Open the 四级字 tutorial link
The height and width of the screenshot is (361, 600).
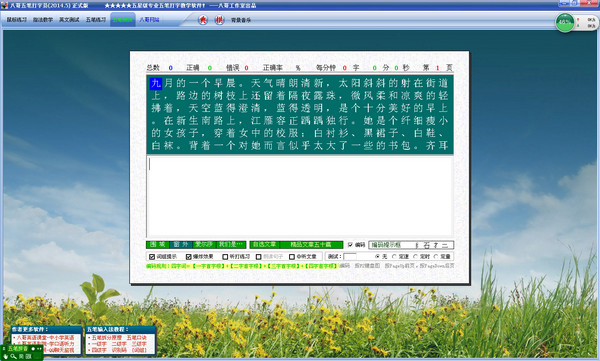[x=99, y=350]
